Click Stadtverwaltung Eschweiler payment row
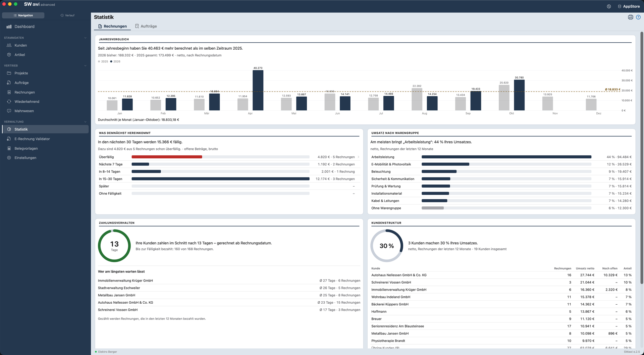 [x=229, y=288]
